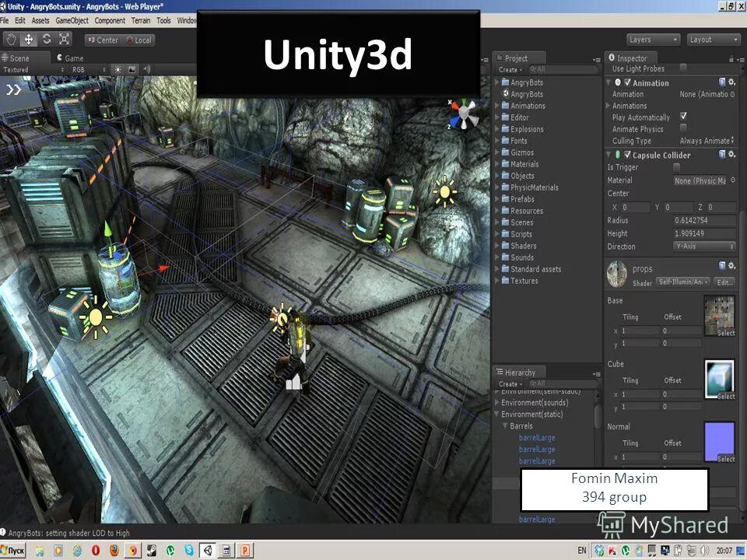Open Capsule Collider help icon

[x=722, y=154]
